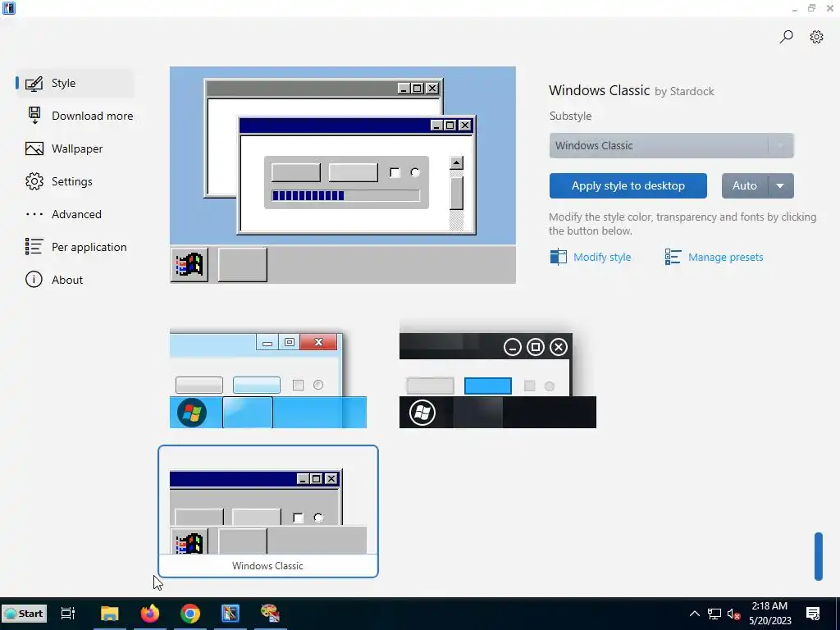Click the Start button on taskbar
This screenshot has width=840, height=630.
pyautogui.click(x=24, y=614)
